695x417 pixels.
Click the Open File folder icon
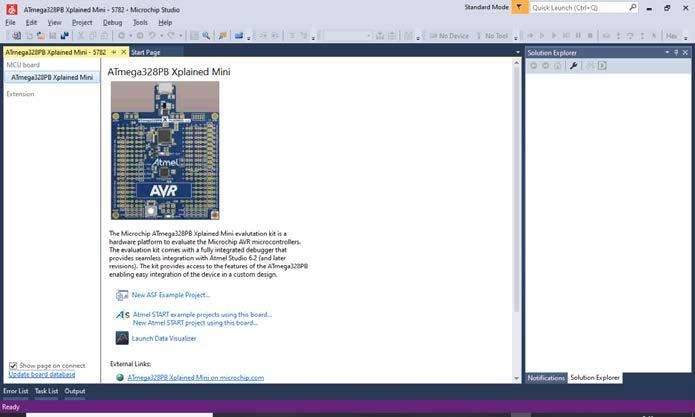41,35
